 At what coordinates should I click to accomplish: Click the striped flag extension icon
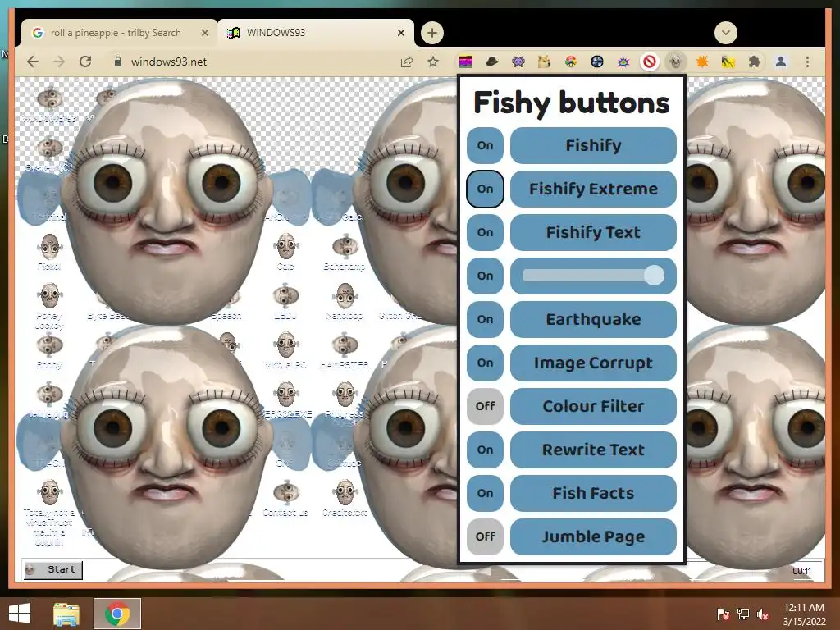point(466,62)
